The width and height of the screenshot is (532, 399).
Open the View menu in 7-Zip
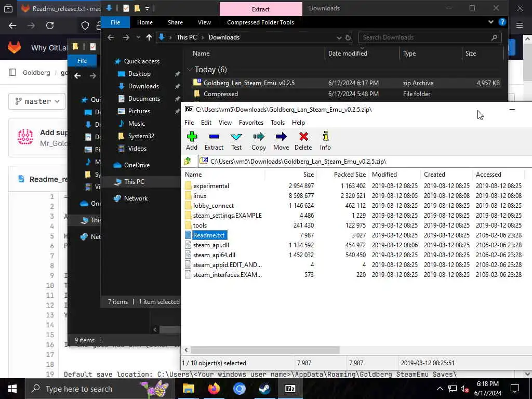pyautogui.click(x=225, y=123)
